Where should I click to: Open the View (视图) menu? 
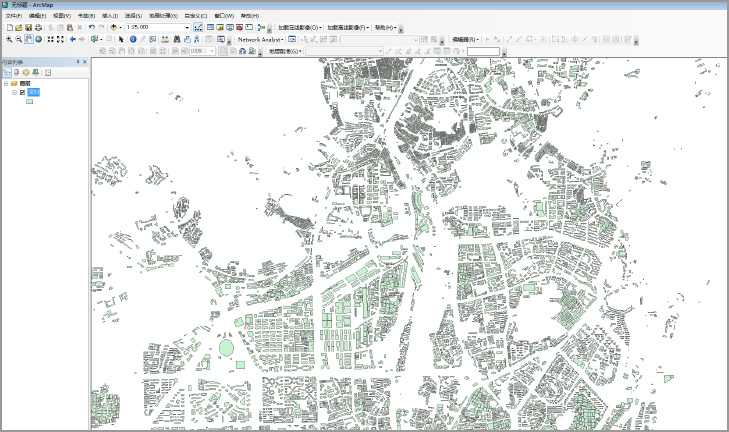coord(62,15)
